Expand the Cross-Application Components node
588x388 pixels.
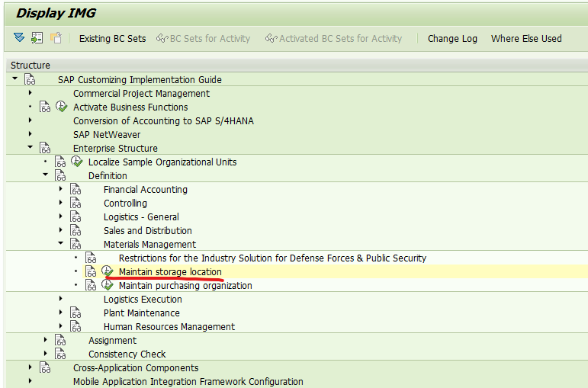coord(31,367)
